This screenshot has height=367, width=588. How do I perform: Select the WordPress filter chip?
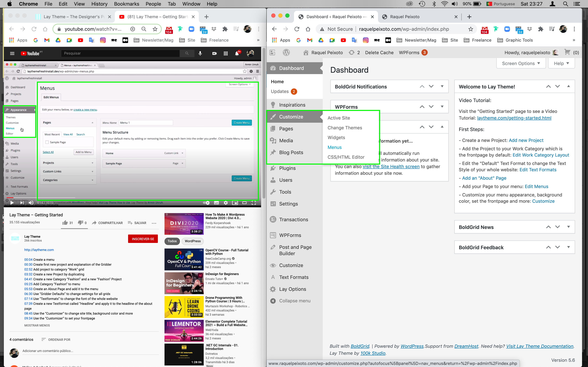(x=192, y=241)
